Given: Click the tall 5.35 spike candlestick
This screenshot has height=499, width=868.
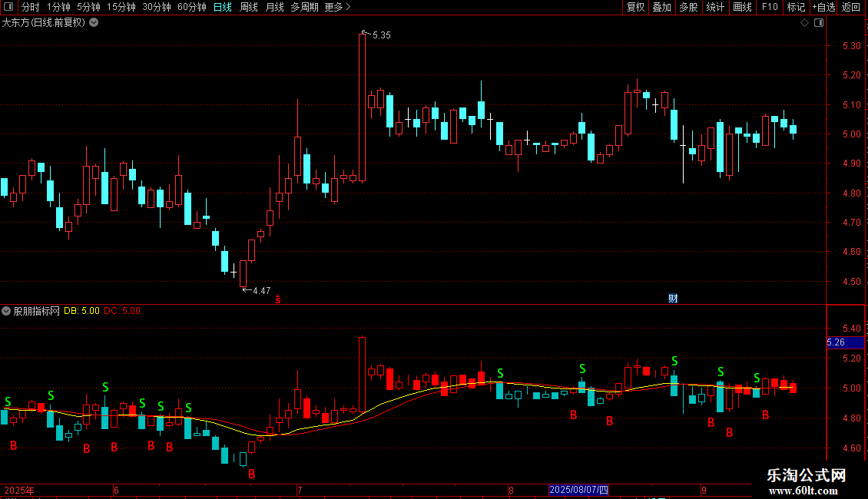Looking at the screenshot, I should 362,107.
